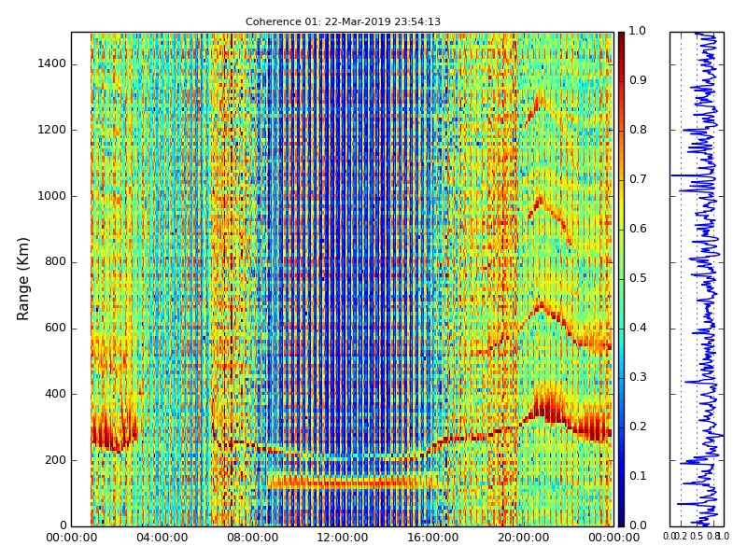Click the colorbar 0.2 label

[638, 427]
